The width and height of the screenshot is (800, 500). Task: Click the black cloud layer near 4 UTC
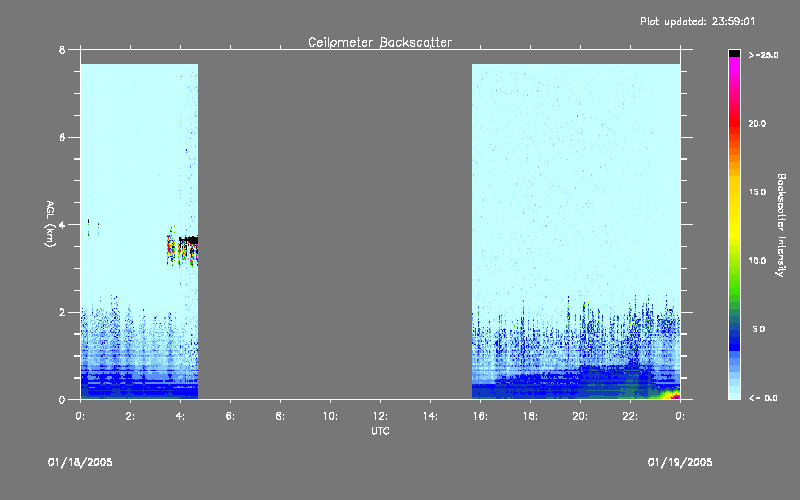click(188, 240)
